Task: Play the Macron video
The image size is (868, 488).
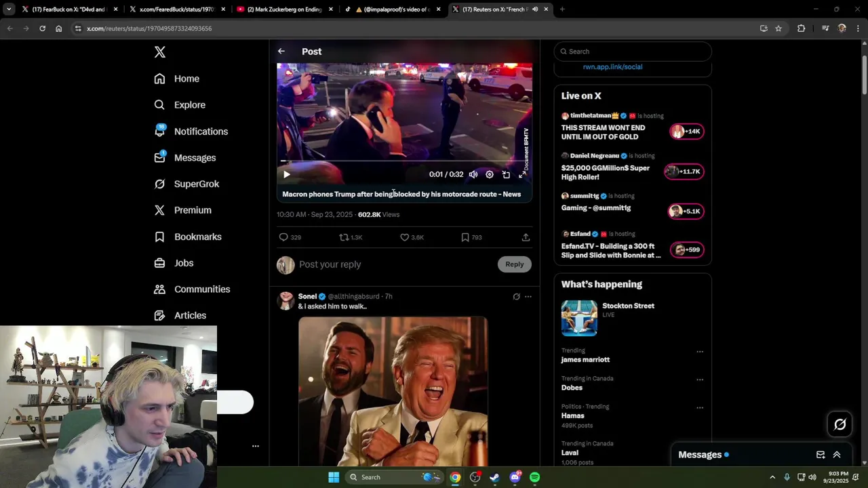Action: point(287,175)
